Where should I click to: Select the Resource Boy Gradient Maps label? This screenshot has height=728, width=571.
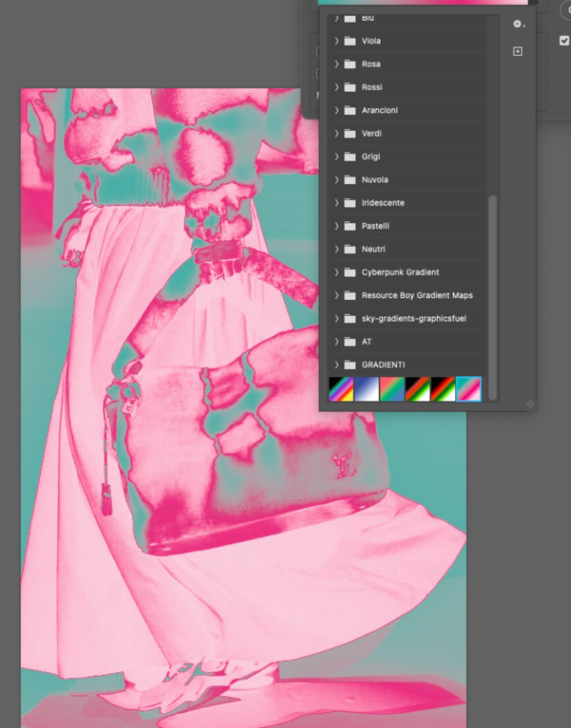pyautogui.click(x=417, y=295)
